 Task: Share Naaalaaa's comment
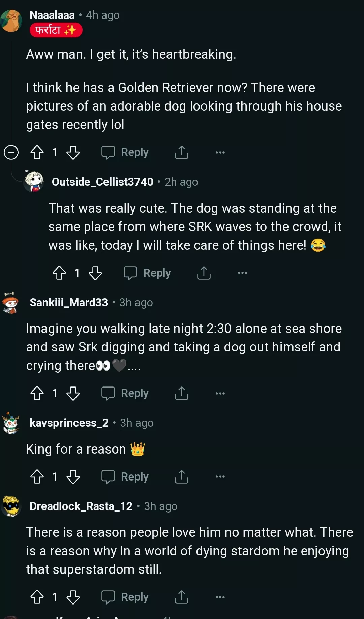(181, 152)
